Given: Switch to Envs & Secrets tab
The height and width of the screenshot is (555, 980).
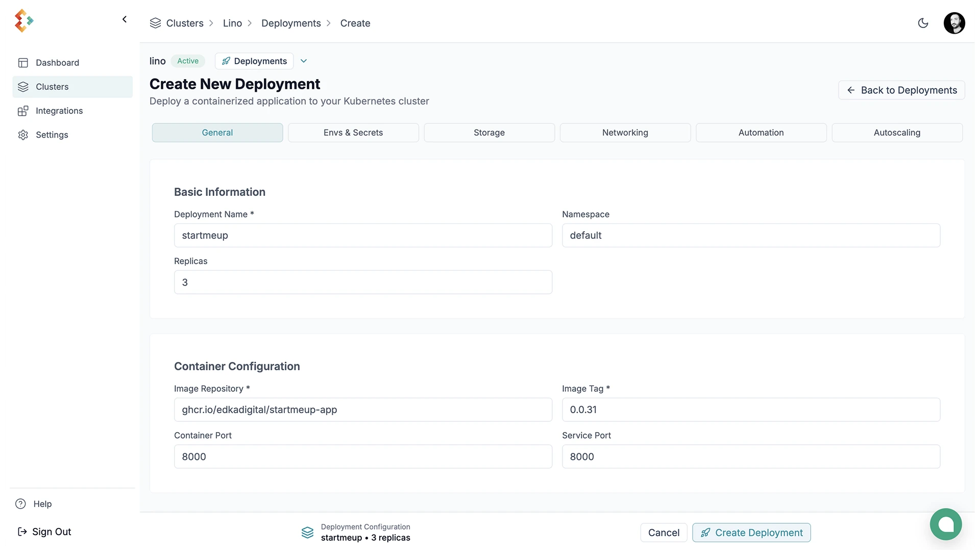Looking at the screenshot, I should click(x=353, y=133).
